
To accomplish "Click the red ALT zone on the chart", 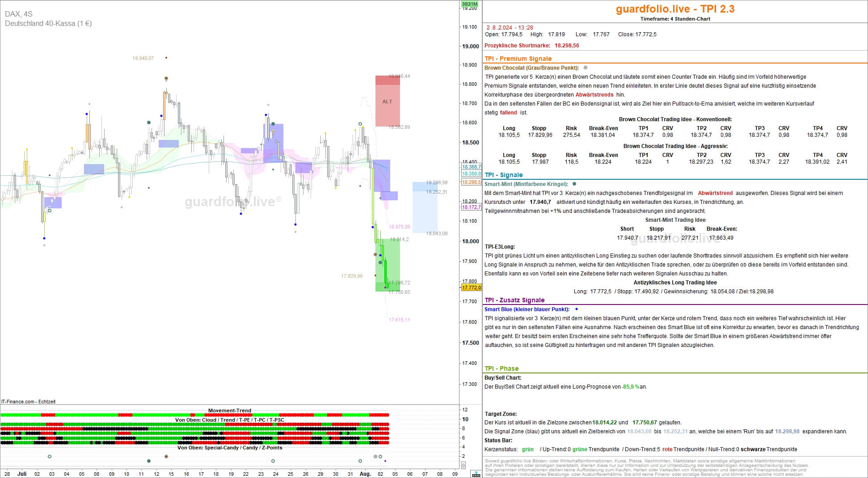I will click(388, 101).
